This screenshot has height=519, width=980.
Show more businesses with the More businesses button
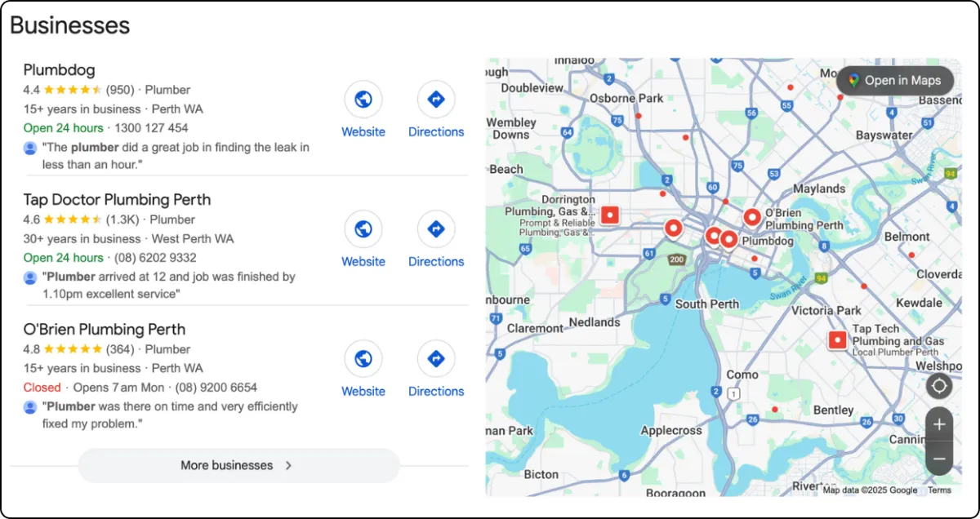237,465
